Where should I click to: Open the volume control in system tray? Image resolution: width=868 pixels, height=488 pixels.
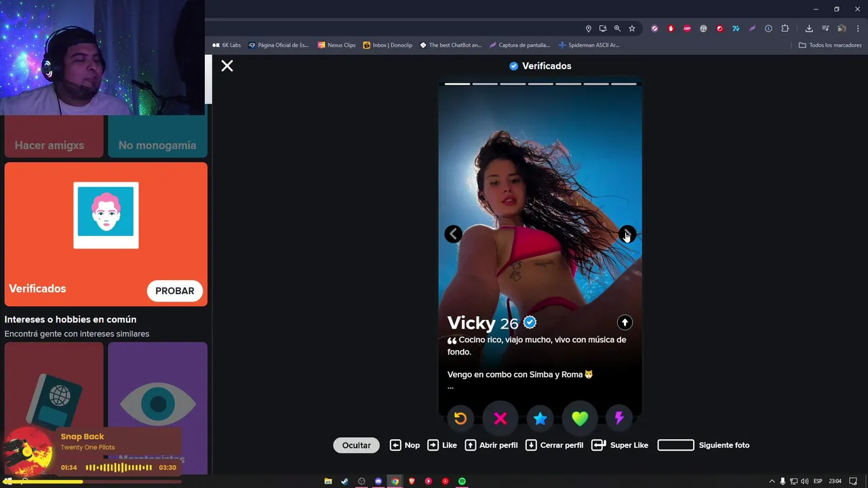click(804, 481)
